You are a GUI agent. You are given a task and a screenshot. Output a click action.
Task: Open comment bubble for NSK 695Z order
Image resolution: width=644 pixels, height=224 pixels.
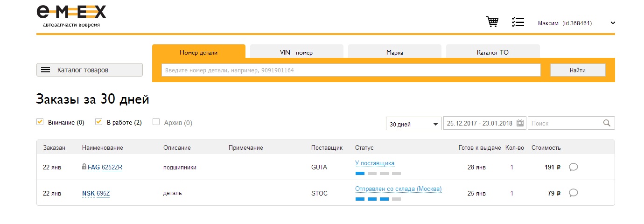click(574, 193)
